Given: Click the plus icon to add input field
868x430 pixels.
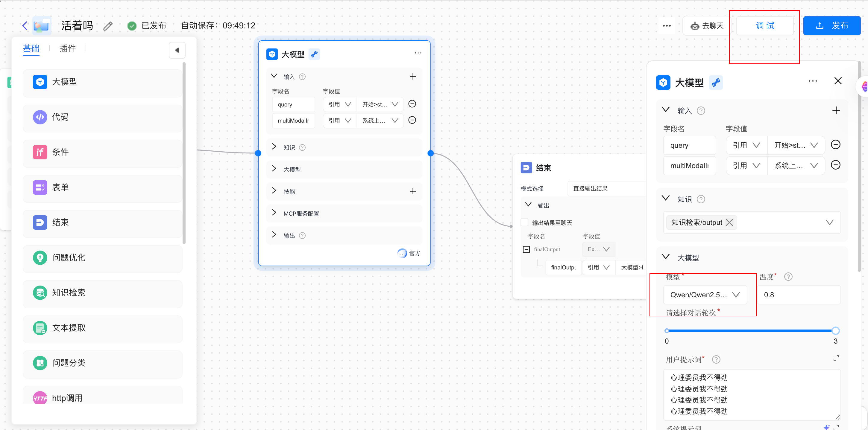Looking at the screenshot, I should (413, 77).
